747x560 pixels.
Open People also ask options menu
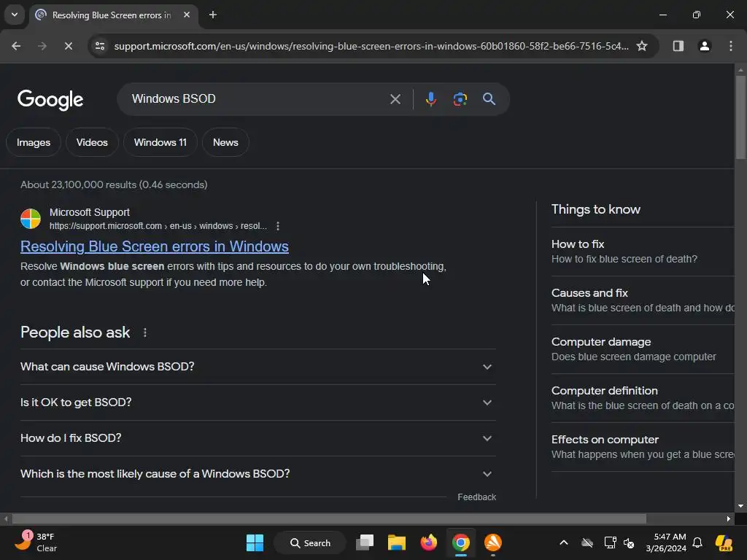point(145,332)
